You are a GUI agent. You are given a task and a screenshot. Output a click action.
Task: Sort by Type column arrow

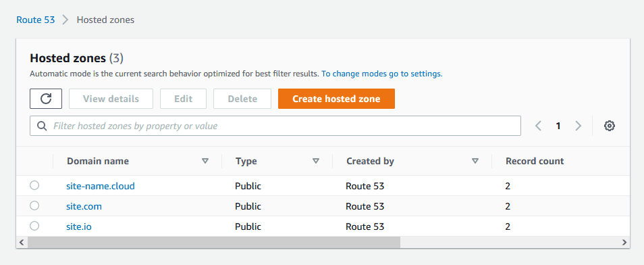[316, 162]
